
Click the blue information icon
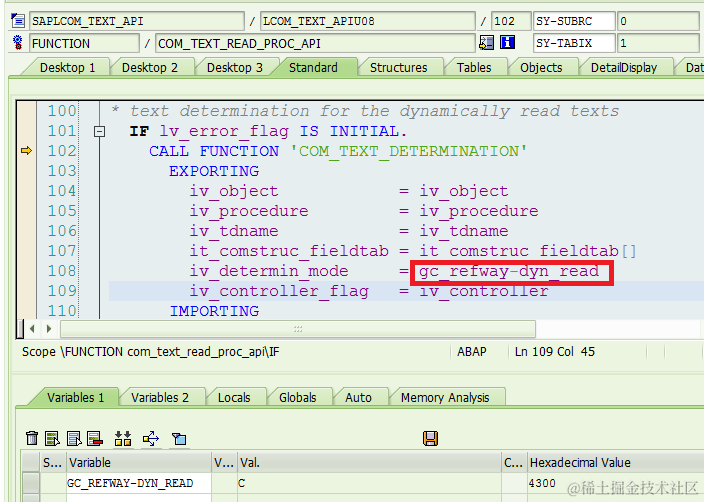point(507,43)
